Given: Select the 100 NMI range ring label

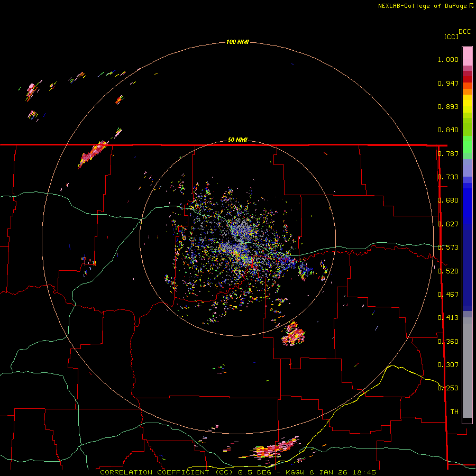Looking at the screenshot, I should point(237,42).
